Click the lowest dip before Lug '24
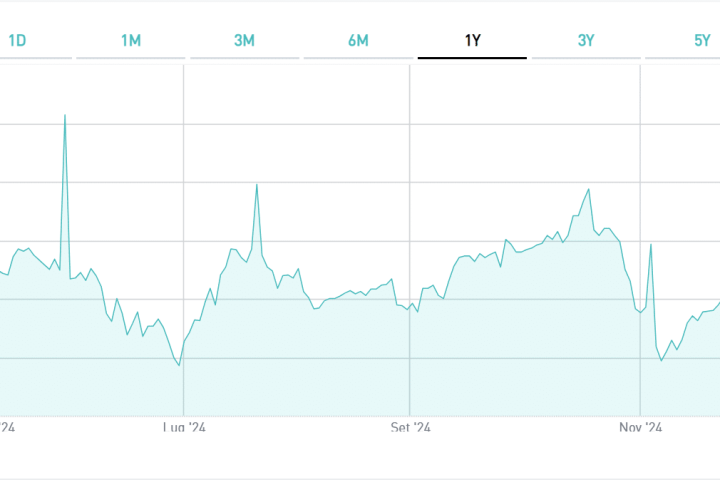Image resolution: width=720 pixels, height=480 pixels. click(x=179, y=365)
